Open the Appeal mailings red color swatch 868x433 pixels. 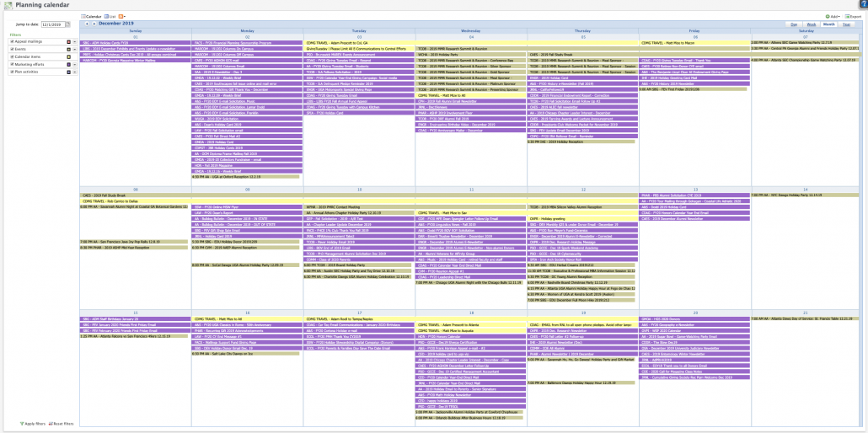(68, 41)
